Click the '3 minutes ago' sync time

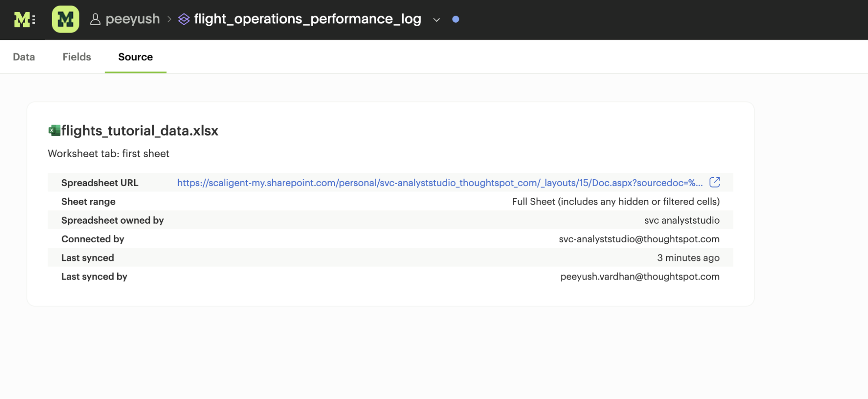(688, 258)
